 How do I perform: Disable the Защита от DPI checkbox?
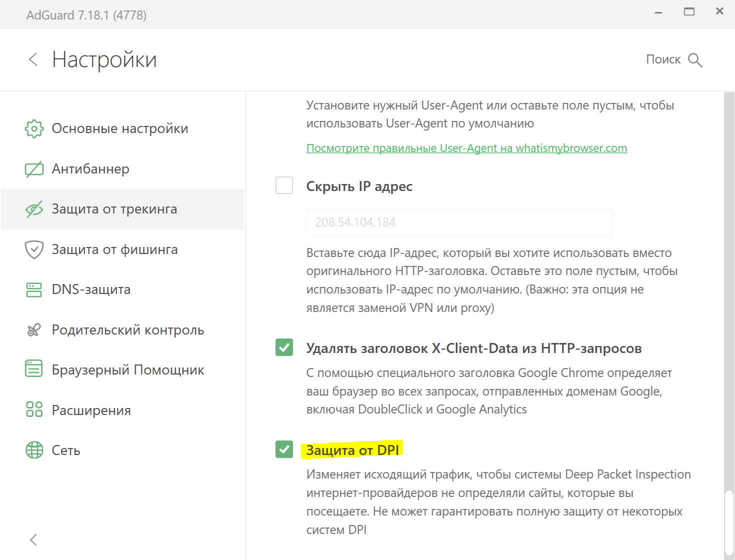click(284, 449)
